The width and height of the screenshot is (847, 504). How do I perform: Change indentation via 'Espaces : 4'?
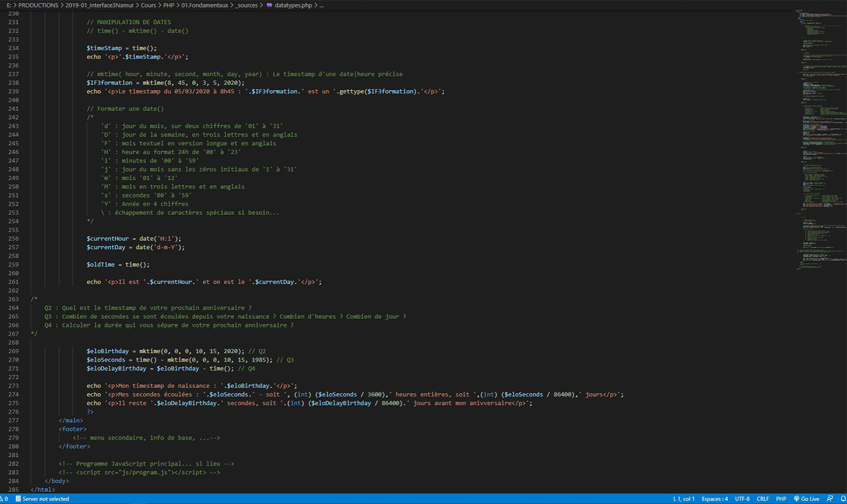click(715, 499)
